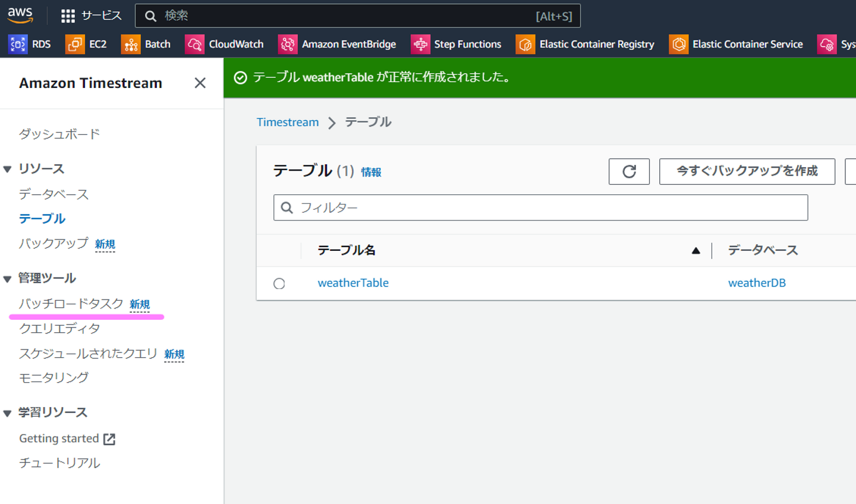
Task: Open the Amazon EventBridge shortcut icon
Action: point(288,44)
